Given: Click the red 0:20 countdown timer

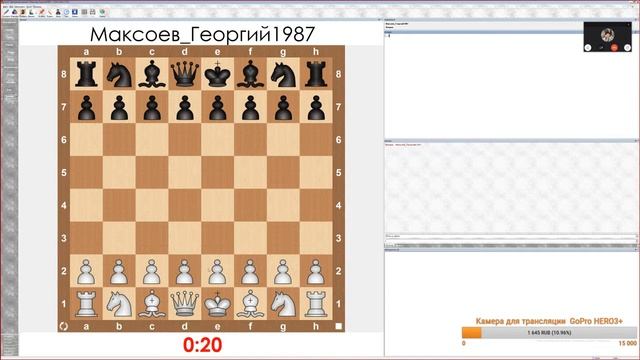Looking at the screenshot, I should 202,345.
